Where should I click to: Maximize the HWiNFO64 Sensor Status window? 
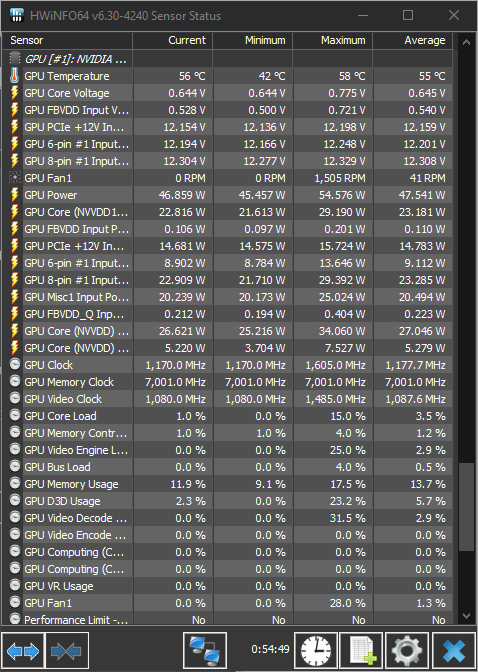408,15
